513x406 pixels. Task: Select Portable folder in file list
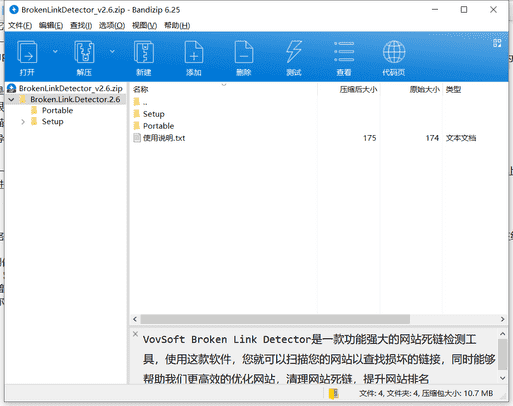(x=158, y=126)
